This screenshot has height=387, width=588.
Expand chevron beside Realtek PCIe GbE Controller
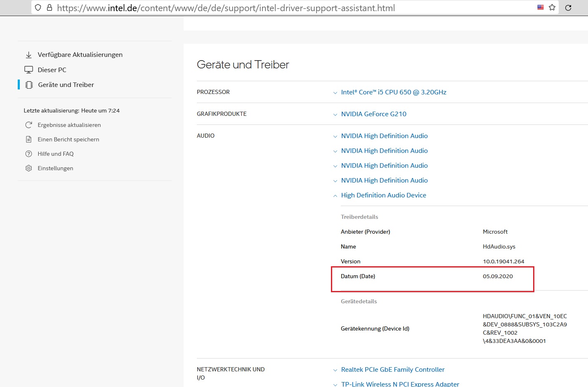(335, 370)
